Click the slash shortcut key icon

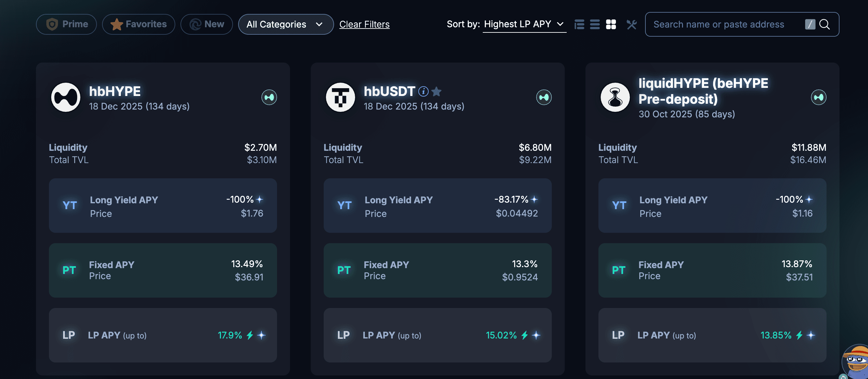pyautogui.click(x=810, y=24)
